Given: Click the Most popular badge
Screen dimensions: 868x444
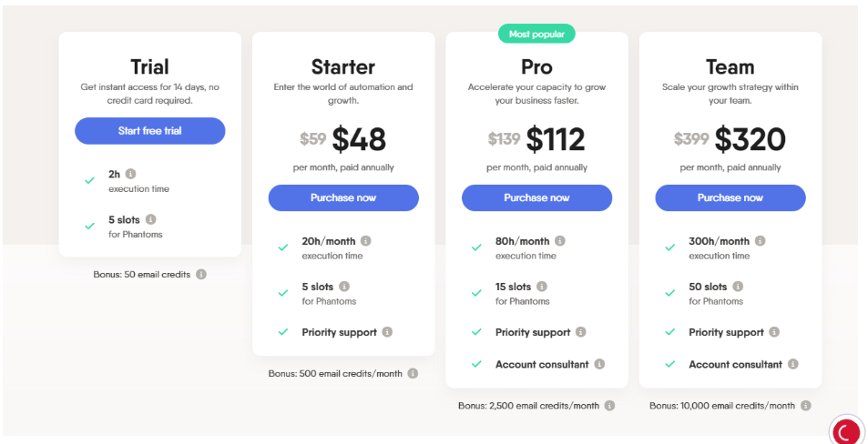Looking at the screenshot, I should click(x=536, y=34).
